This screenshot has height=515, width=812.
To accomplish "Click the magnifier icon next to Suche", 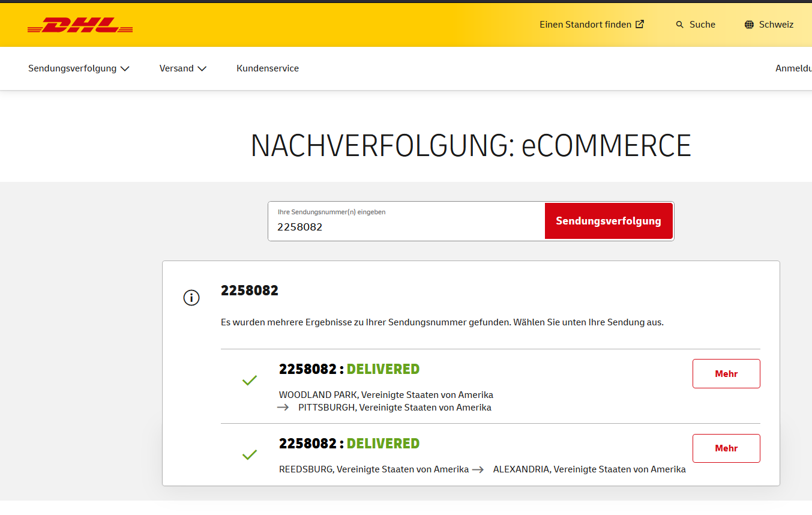I will click(679, 24).
